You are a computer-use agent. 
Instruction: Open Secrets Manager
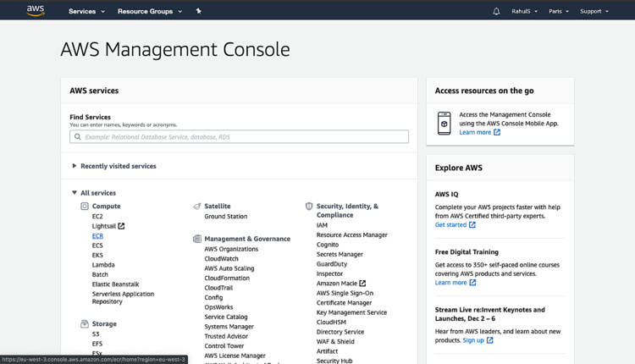[340, 254]
